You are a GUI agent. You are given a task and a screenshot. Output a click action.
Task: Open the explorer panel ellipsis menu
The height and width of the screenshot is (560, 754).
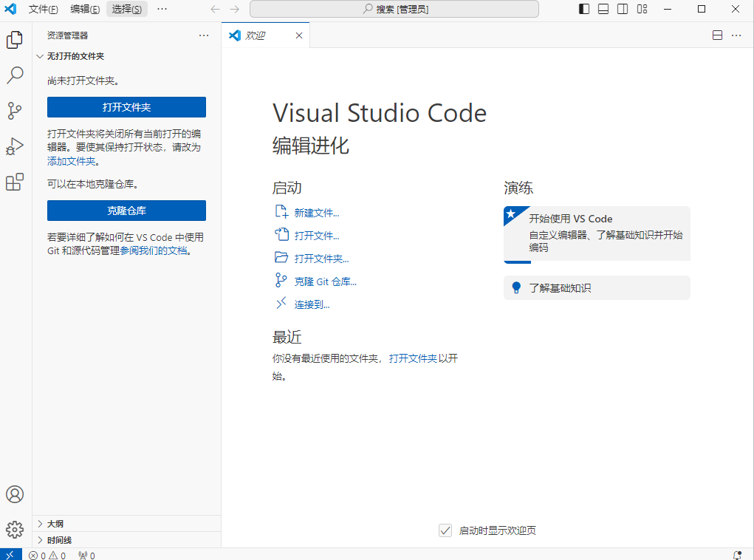[204, 35]
